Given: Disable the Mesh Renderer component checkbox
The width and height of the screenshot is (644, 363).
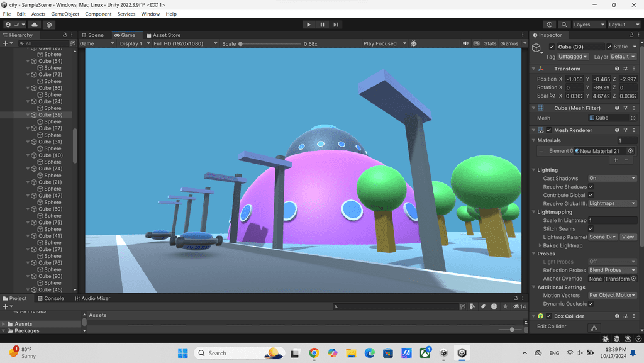Looking at the screenshot, I should click(x=548, y=130).
